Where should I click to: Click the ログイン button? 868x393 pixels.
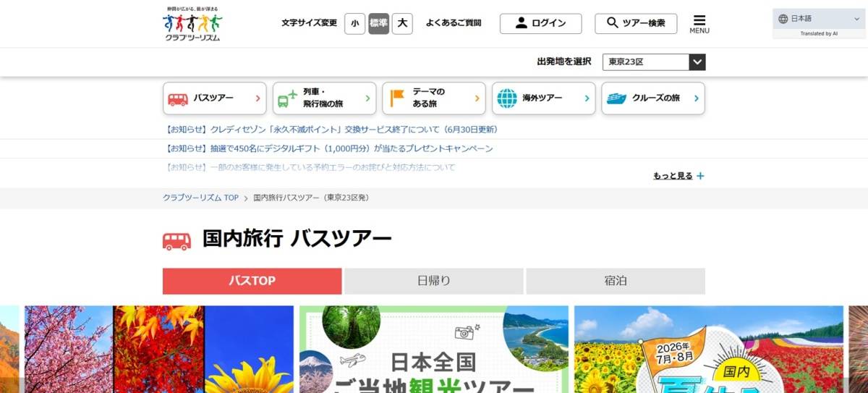[540, 23]
